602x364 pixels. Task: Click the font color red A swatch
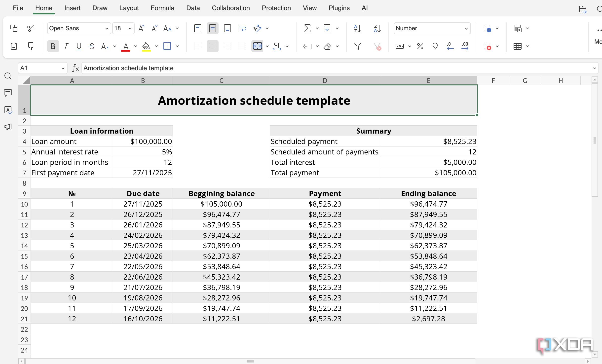[126, 47]
